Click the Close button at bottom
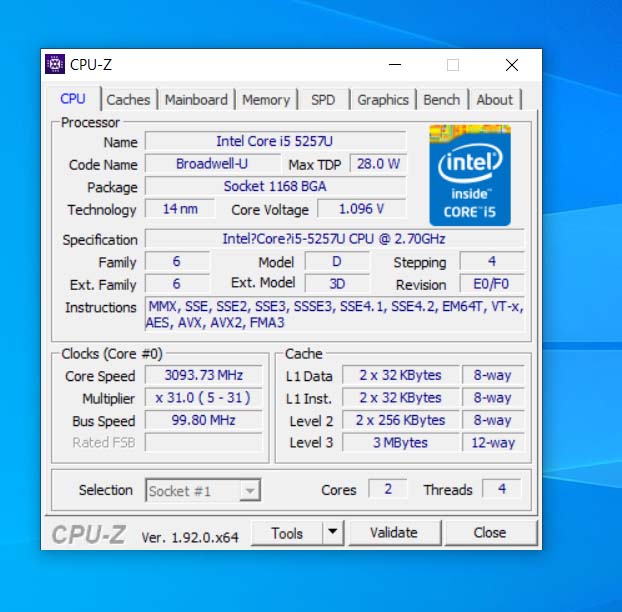The image size is (622, 612). point(490,533)
